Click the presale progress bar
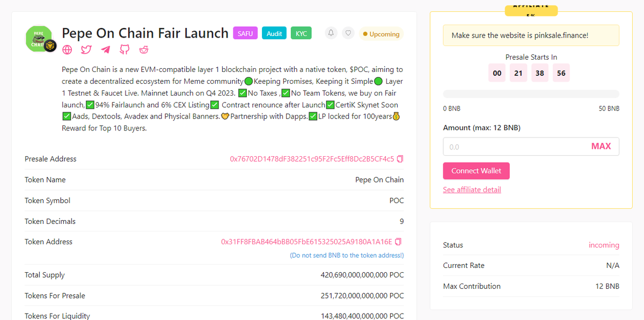 pyautogui.click(x=531, y=93)
